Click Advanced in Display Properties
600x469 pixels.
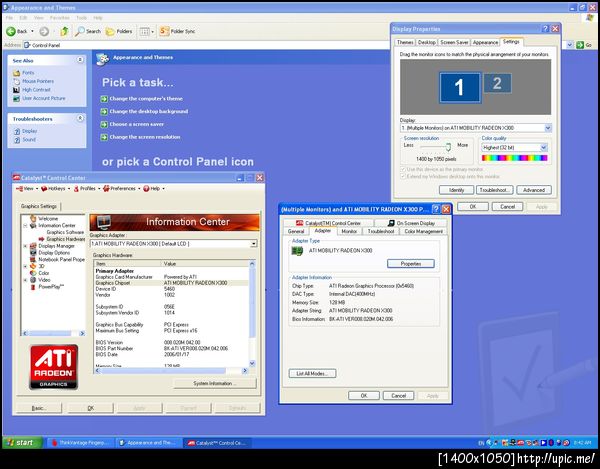click(534, 190)
